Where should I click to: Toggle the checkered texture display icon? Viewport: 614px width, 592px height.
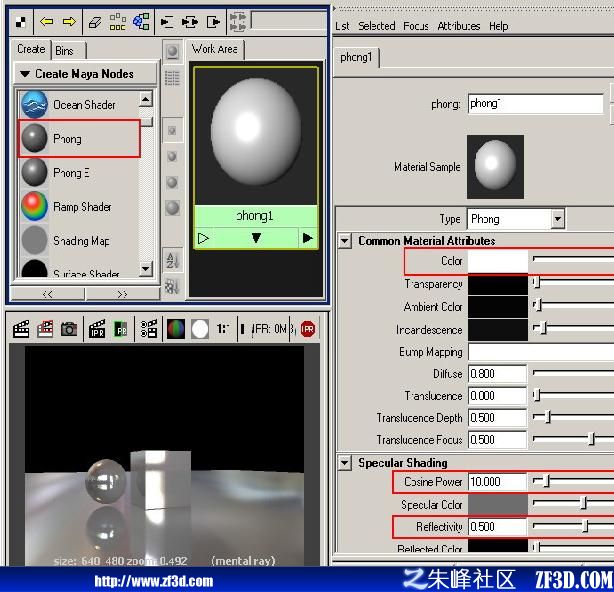point(21,22)
